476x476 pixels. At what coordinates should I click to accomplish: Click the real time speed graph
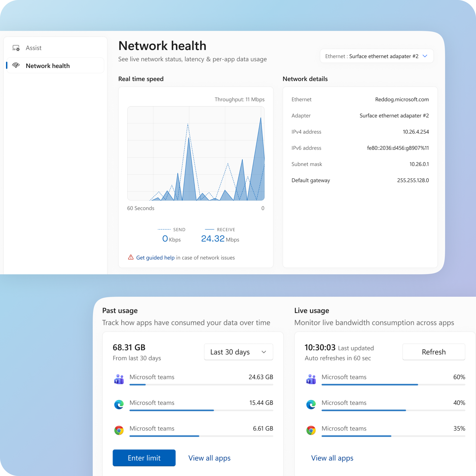pyautogui.click(x=196, y=154)
